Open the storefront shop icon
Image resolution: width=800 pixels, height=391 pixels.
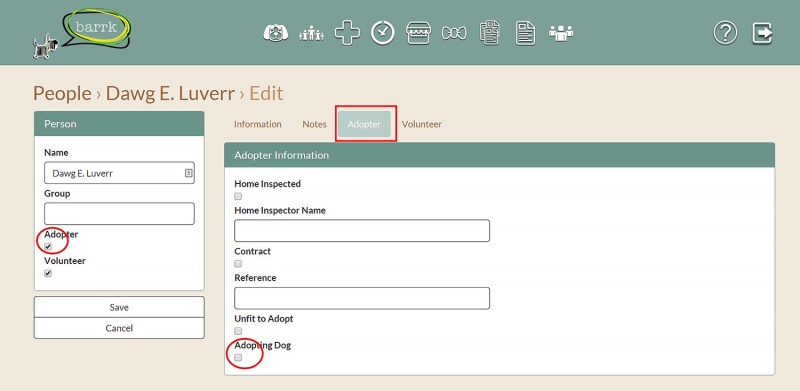pos(418,34)
